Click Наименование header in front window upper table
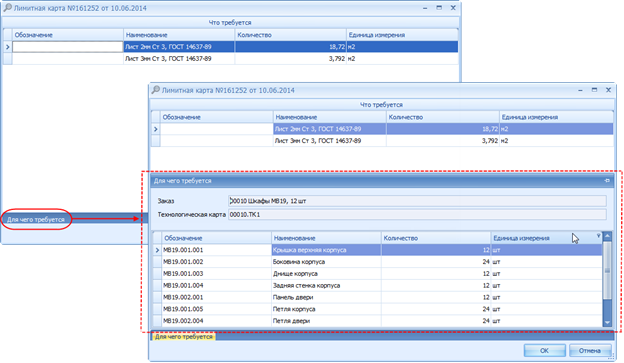 tap(330, 117)
